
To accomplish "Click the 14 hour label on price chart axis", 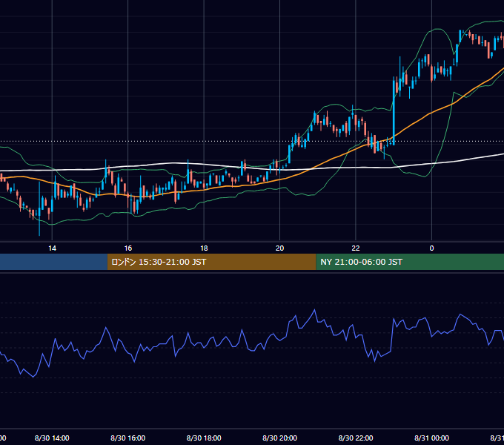I will click(x=52, y=248).
